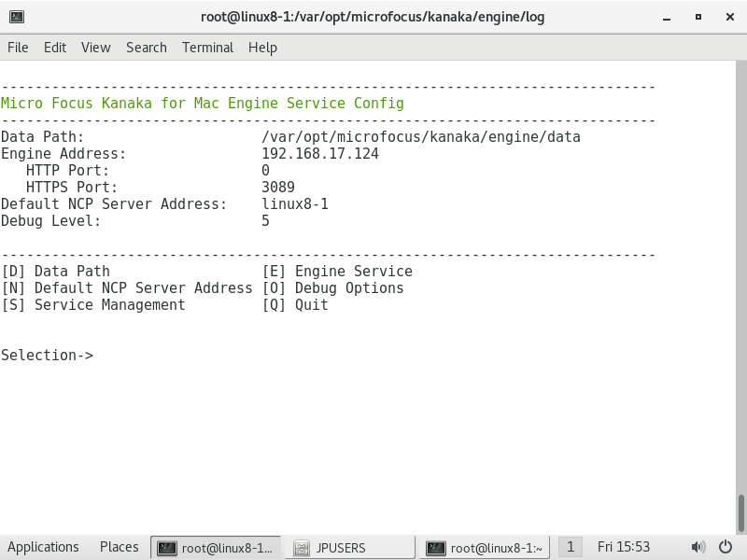Click the NCP server value linux8-1

pyautogui.click(x=295, y=203)
